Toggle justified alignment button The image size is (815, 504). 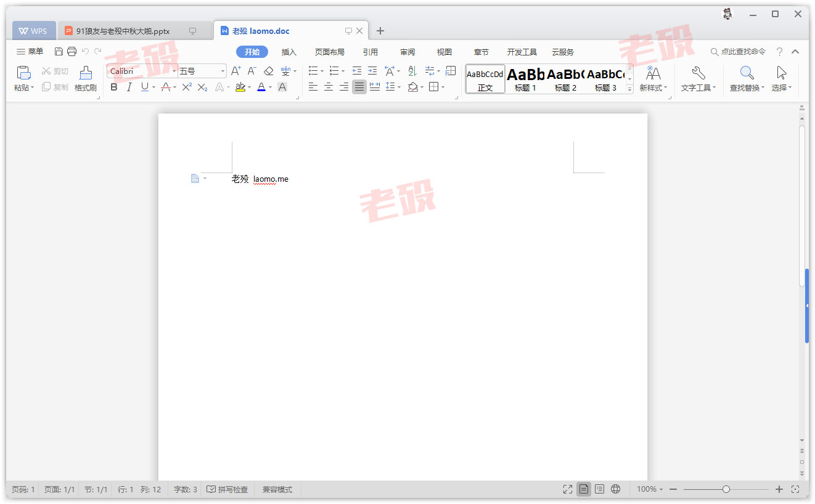pos(359,87)
